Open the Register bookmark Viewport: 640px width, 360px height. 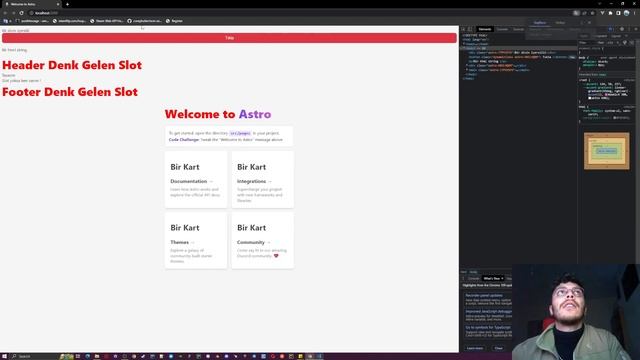click(x=174, y=21)
